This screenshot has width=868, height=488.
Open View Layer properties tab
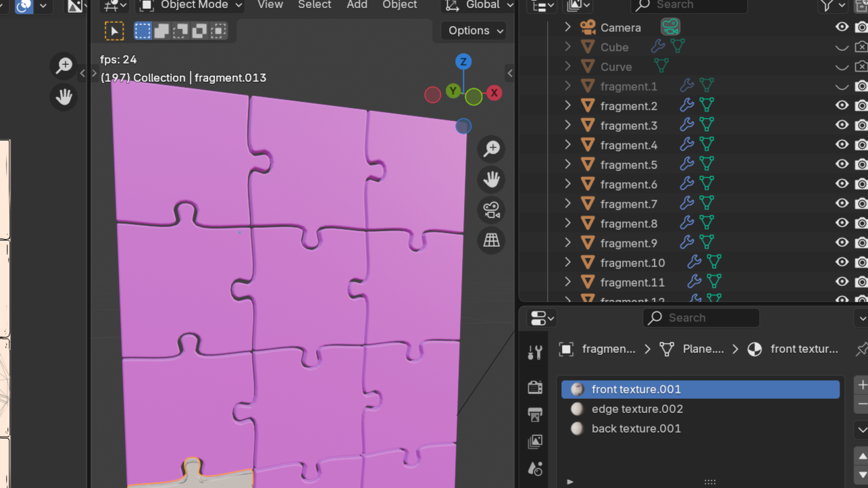535,442
